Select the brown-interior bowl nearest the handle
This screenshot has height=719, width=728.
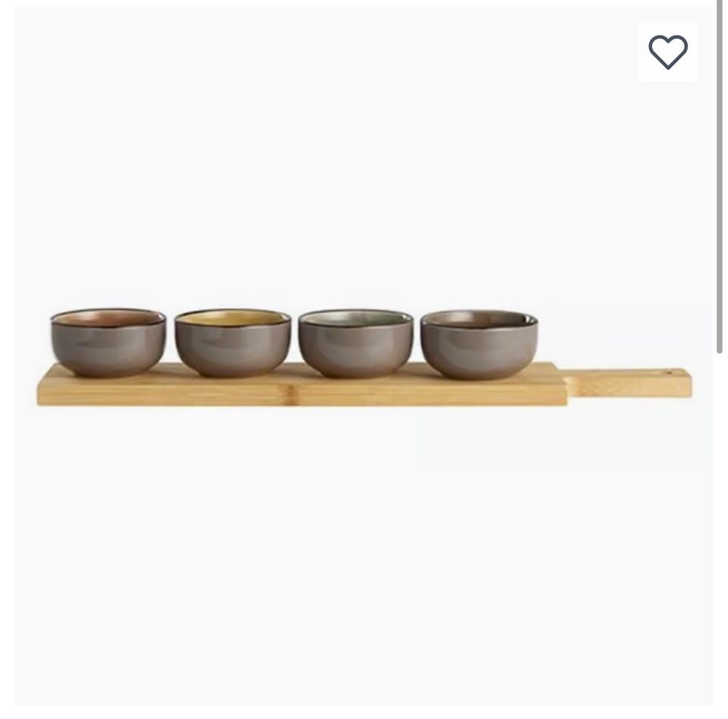479,344
